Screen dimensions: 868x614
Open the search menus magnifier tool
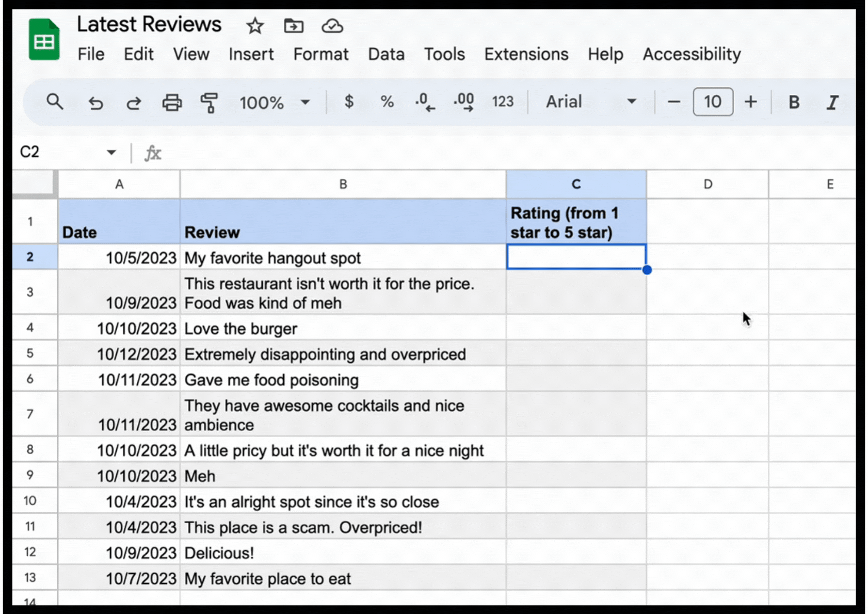pyautogui.click(x=55, y=102)
